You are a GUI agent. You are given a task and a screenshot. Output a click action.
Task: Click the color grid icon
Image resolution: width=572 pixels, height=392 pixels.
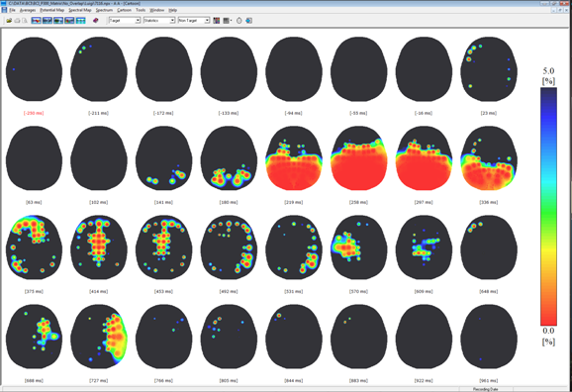(x=217, y=21)
